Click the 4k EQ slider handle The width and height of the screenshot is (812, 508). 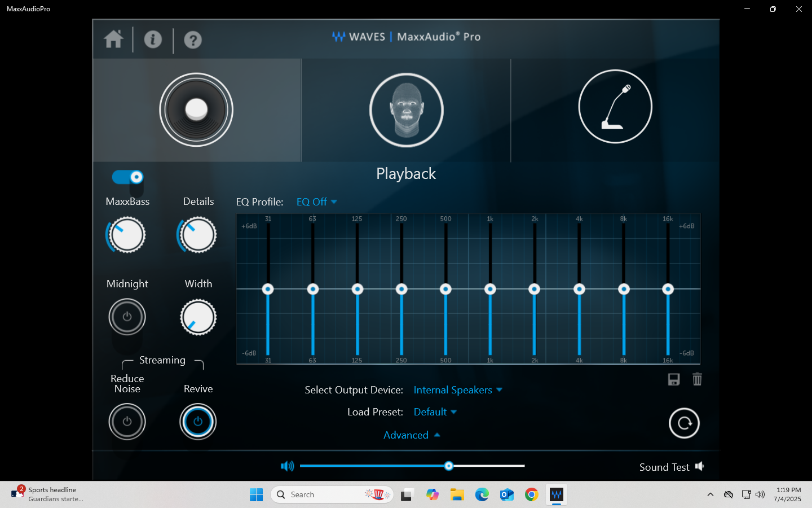[x=579, y=289]
